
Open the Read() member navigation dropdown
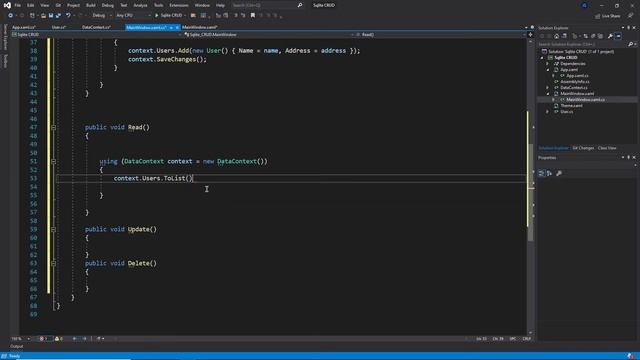[x=440, y=35]
